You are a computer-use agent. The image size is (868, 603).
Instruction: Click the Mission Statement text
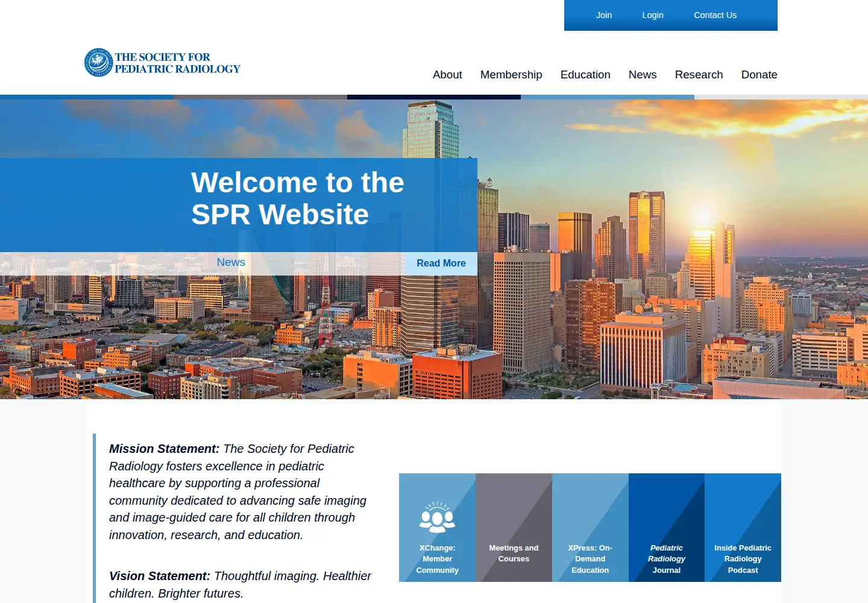(239, 491)
